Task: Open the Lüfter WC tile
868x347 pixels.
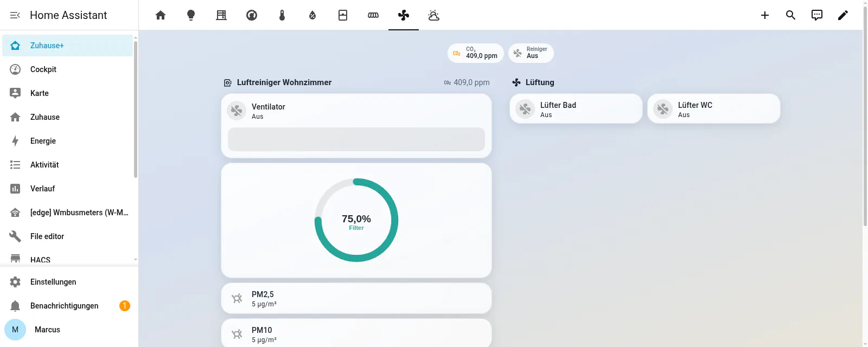Action: pyautogui.click(x=714, y=109)
